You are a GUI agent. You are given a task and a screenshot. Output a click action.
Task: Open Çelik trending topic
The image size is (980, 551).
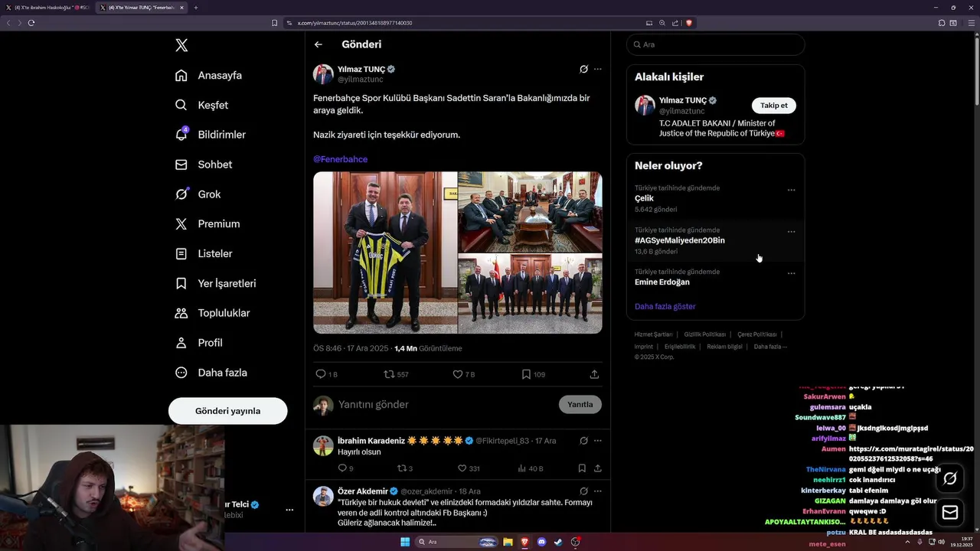point(644,198)
